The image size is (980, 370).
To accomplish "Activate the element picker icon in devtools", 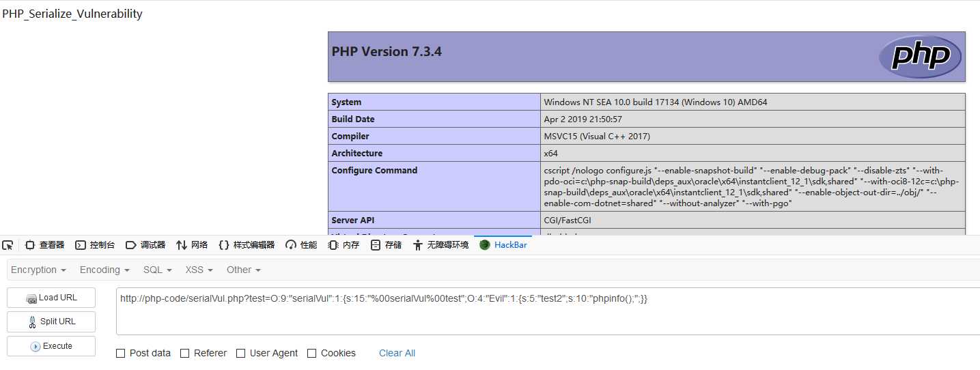I will (8, 245).
